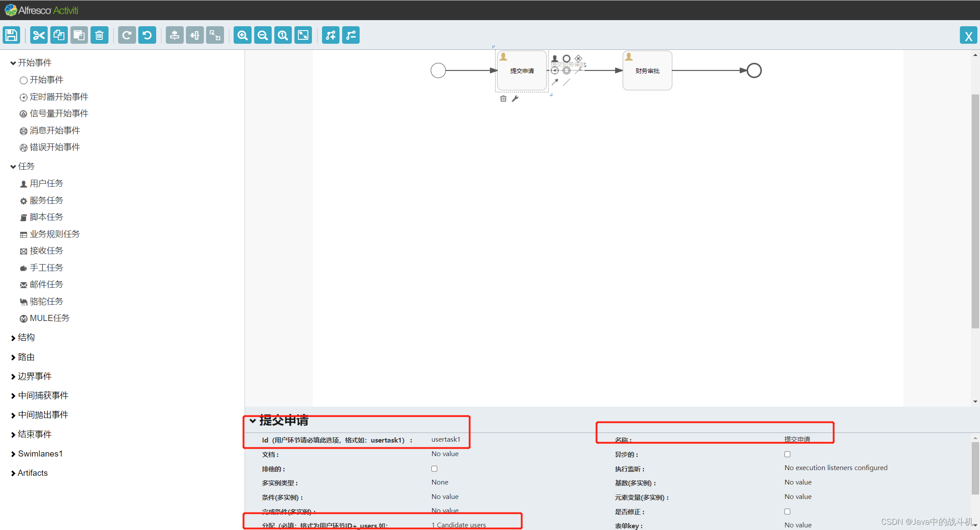The height and width of the screenshot is (530, 980).
Task: Click the usertask1 Id value field
Action: [445, 439]
